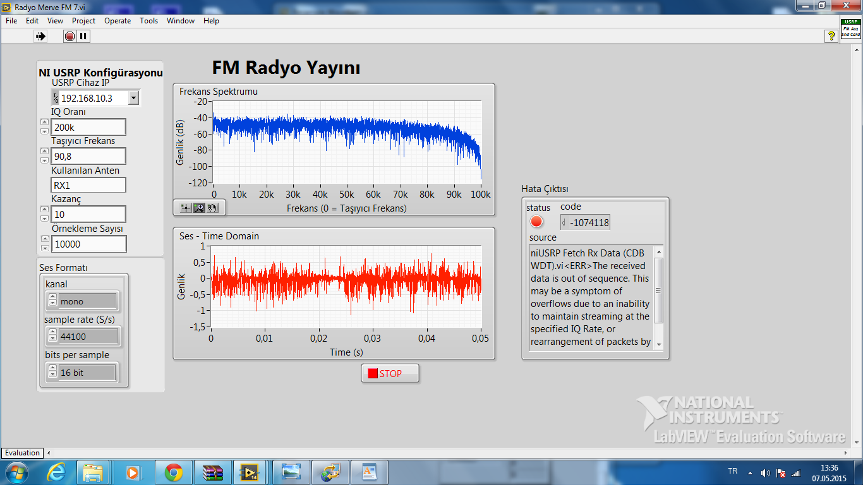Click the Kullanılan Anten RX1 field

(x=88, y=185)
